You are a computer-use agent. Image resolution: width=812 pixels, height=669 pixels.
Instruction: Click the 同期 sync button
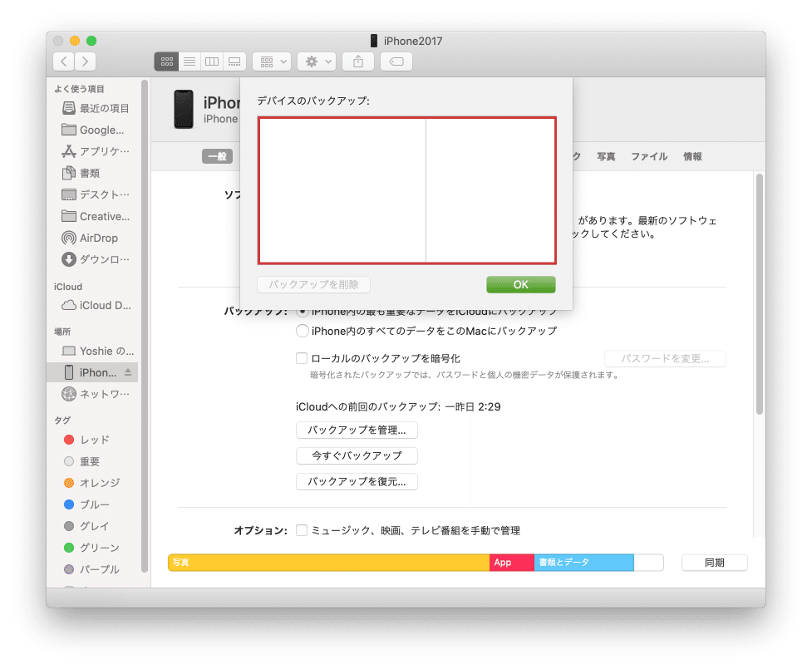(715, 563)
